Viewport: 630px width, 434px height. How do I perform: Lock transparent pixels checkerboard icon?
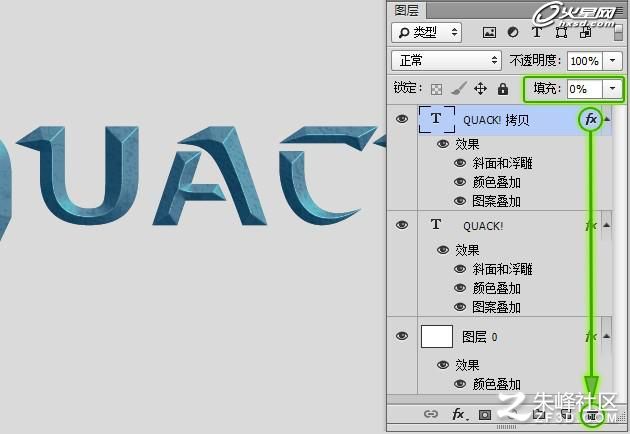pyautogui.click(x=436, y=89)
